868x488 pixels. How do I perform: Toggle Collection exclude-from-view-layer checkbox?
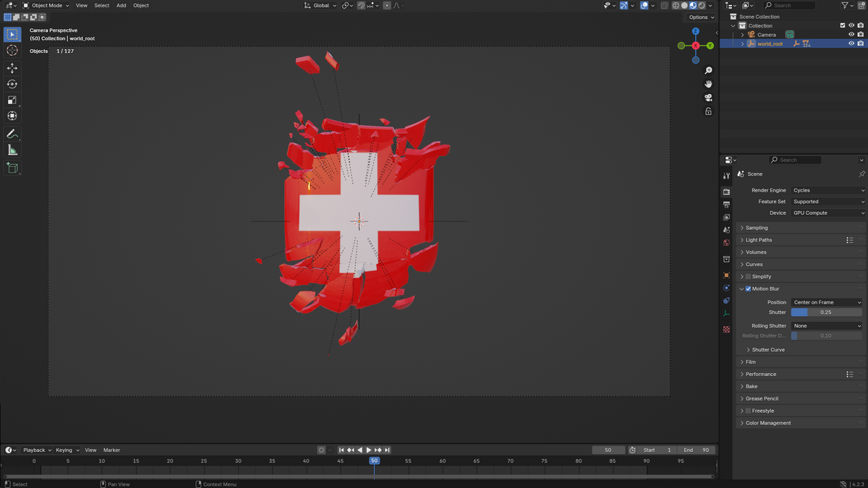(843, 25)
